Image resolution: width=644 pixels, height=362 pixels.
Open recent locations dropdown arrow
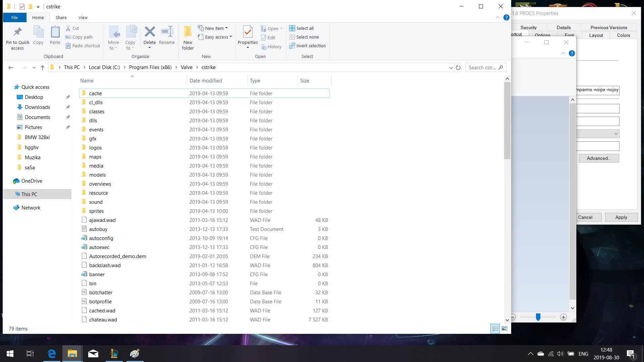point(34,67)
